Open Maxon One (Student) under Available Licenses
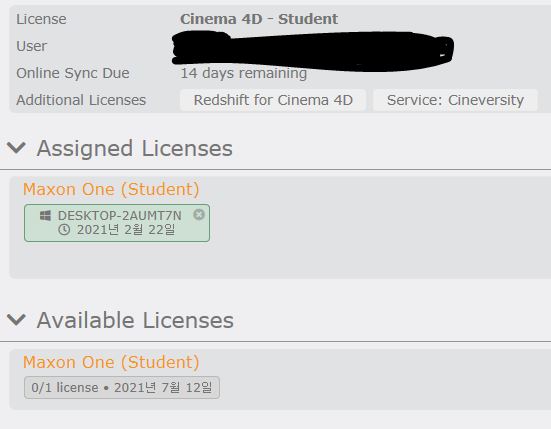The image size is (551, 429). click(x=111, y=362)
